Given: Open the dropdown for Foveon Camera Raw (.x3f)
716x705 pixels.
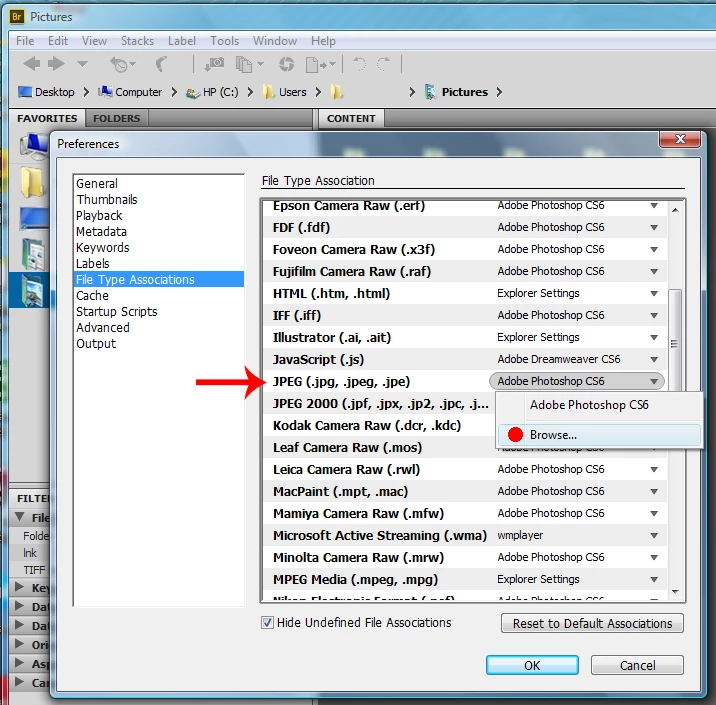Looking at the screenshot, I should click(654, 249).
